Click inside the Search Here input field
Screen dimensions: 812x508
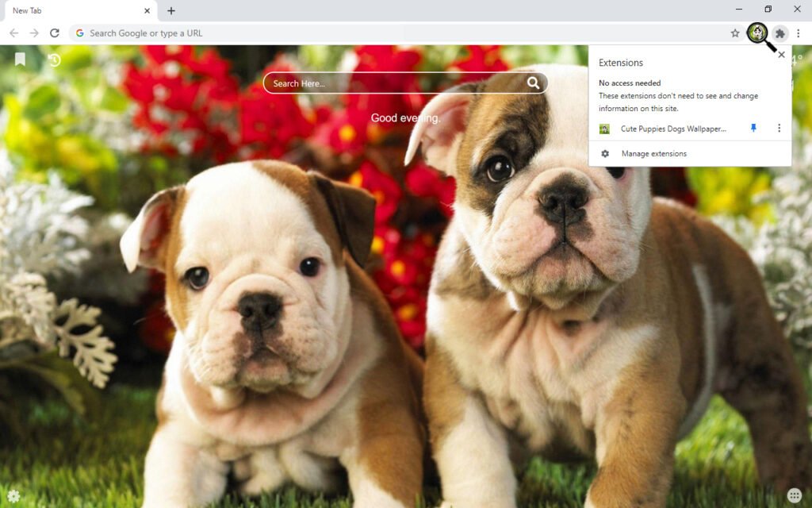tap(357, 83)
